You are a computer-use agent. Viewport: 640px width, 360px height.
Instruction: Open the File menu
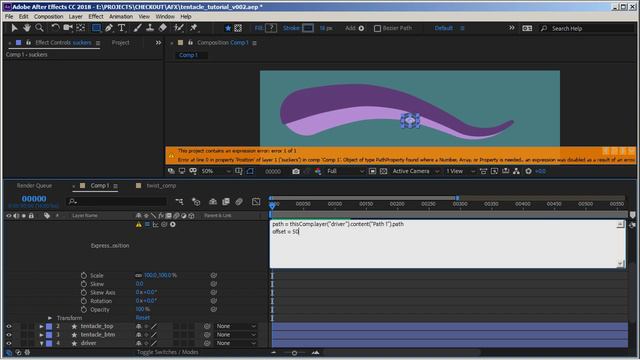tap(9, 16)
